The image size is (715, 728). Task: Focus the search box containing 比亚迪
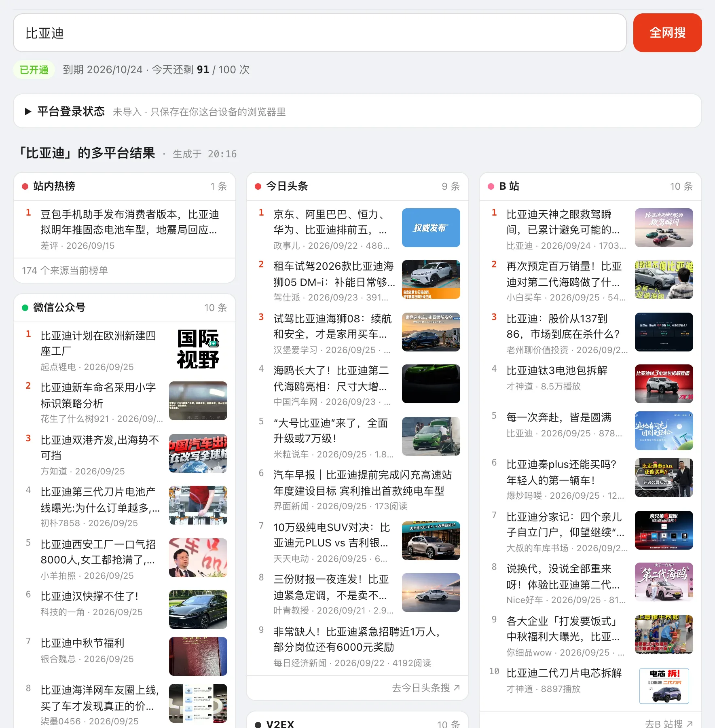[320, 33]
